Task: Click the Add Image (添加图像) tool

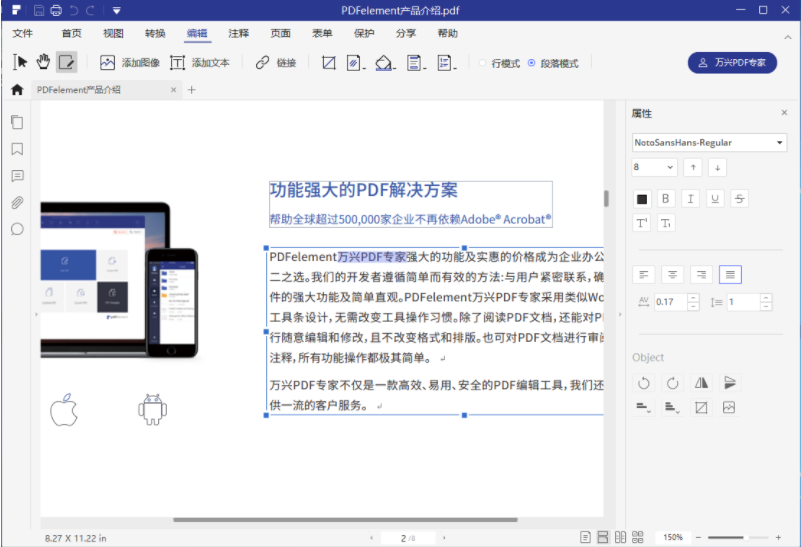Action: (x=129, y=63)
